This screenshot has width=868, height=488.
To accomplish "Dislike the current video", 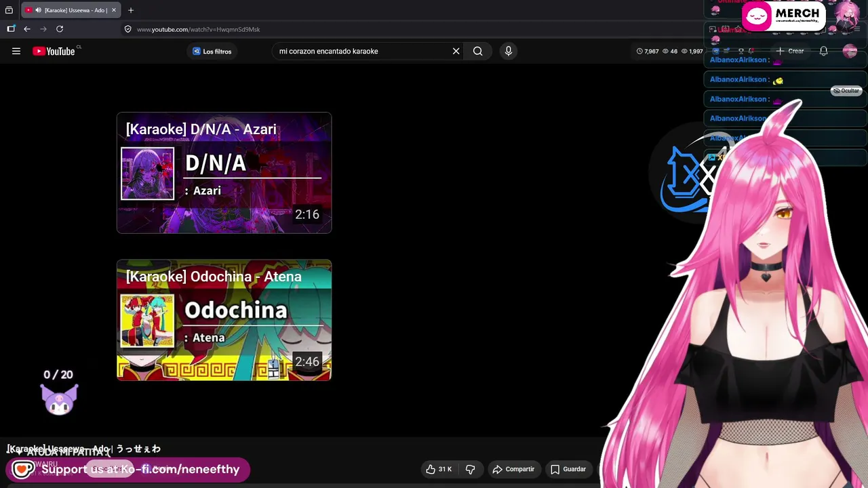I will (x=470, y=469).
